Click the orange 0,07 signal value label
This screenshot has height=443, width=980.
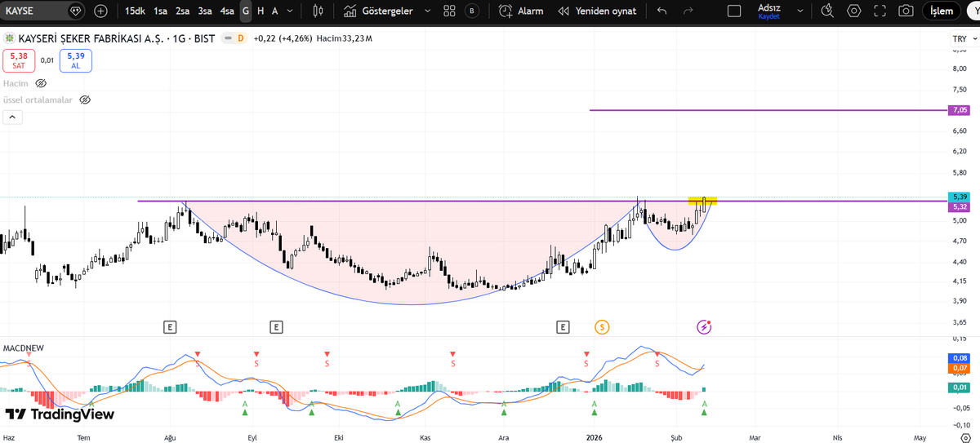(x=959, y=369)
